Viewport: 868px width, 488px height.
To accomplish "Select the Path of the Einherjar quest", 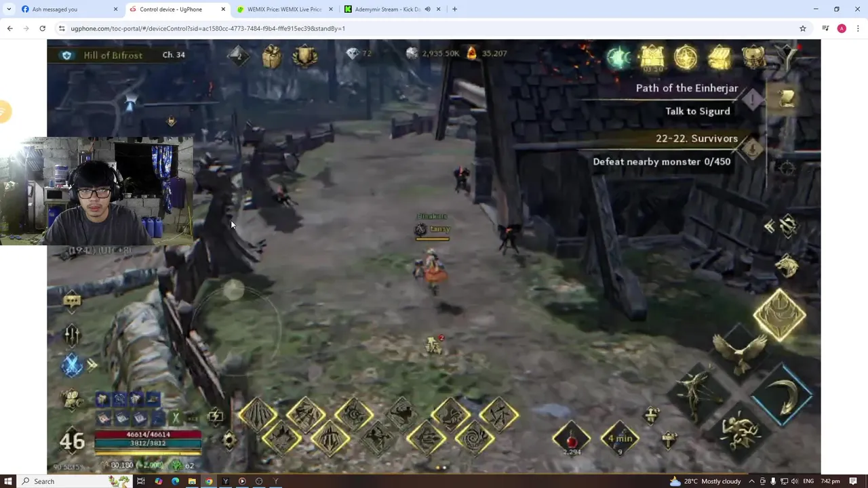I will 687,88.
